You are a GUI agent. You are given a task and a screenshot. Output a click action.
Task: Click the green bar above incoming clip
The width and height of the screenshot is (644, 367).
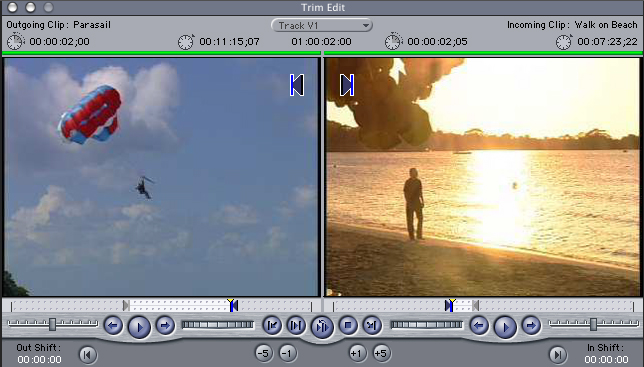pyautogui.click(x=483, y=53)
